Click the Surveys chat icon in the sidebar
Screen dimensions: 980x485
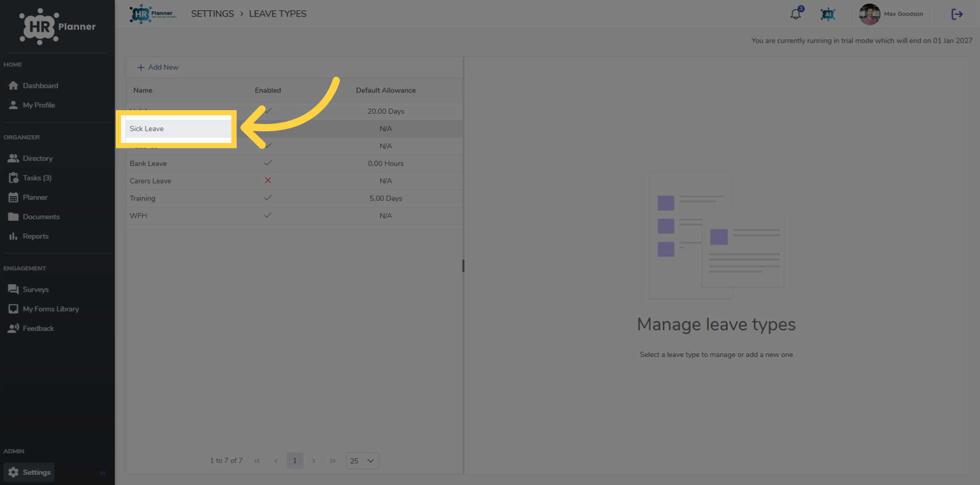[x=13, y=289]
